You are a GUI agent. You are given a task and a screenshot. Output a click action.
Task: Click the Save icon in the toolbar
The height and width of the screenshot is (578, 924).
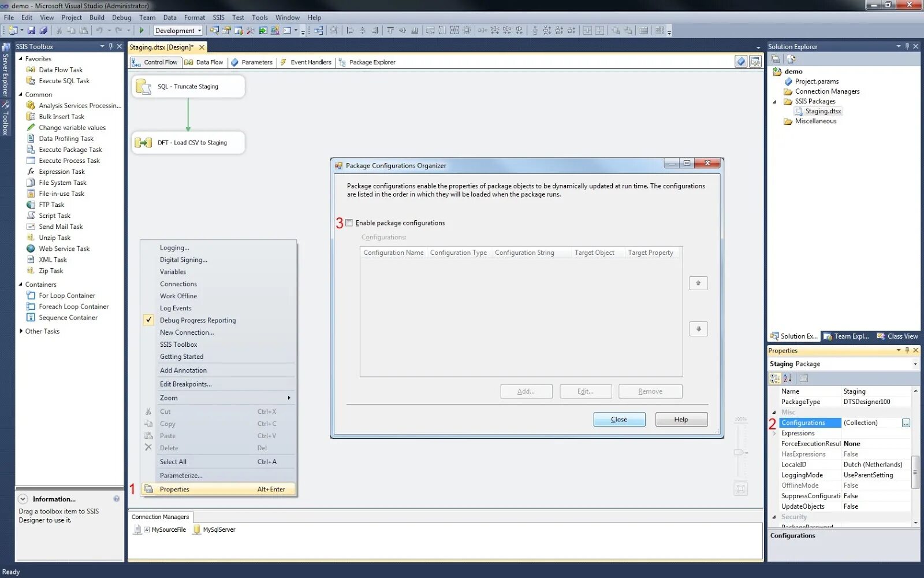(x=32, y=31)
